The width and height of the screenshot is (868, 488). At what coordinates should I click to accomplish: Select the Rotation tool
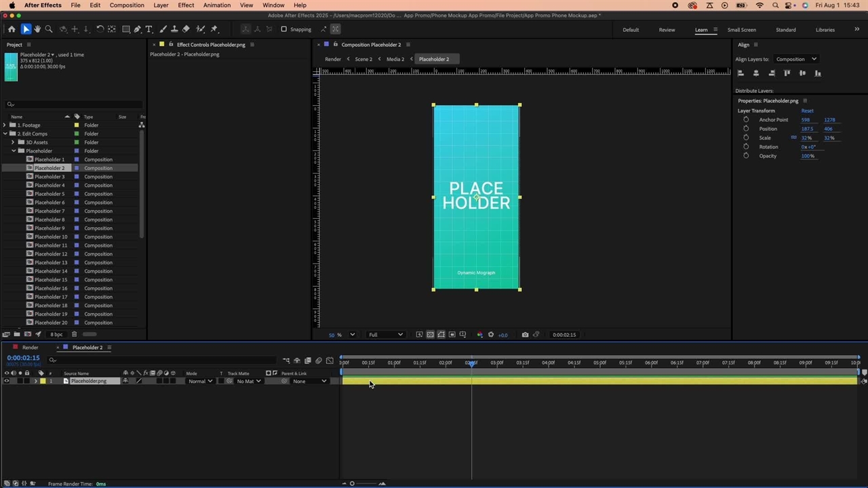100,29
